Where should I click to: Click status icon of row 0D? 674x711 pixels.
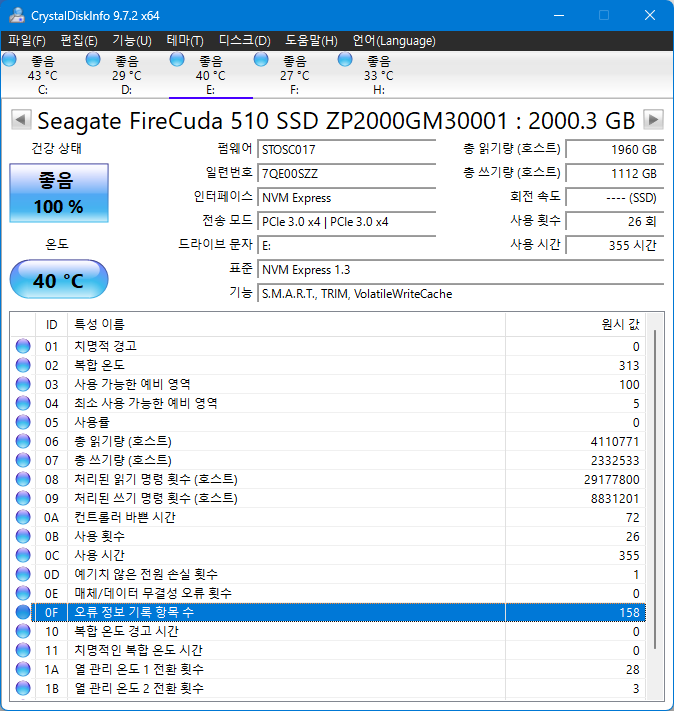point(23,574)
